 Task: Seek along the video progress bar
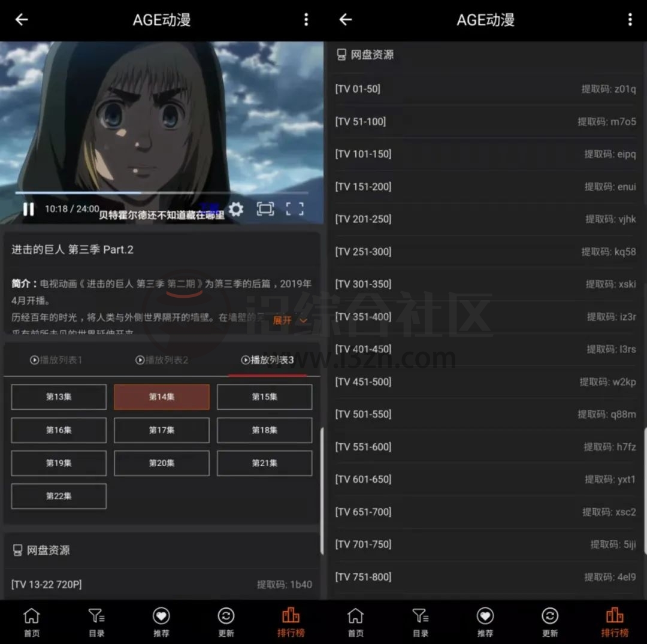[x=162, y=192]
